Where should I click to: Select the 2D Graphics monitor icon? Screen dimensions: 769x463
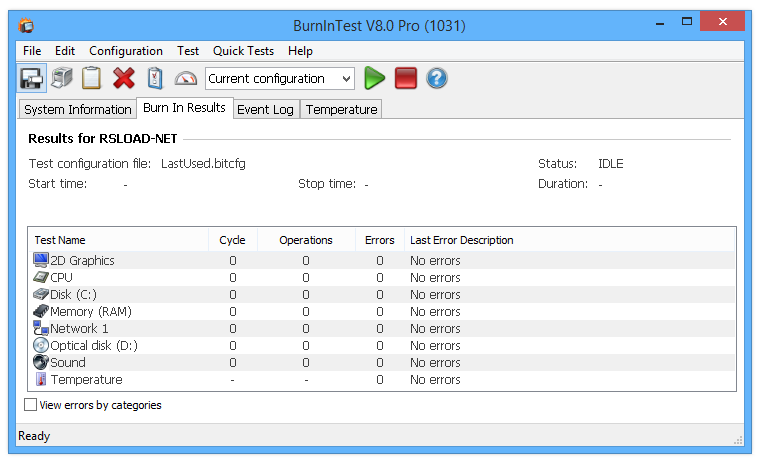(x=41, y=259)
